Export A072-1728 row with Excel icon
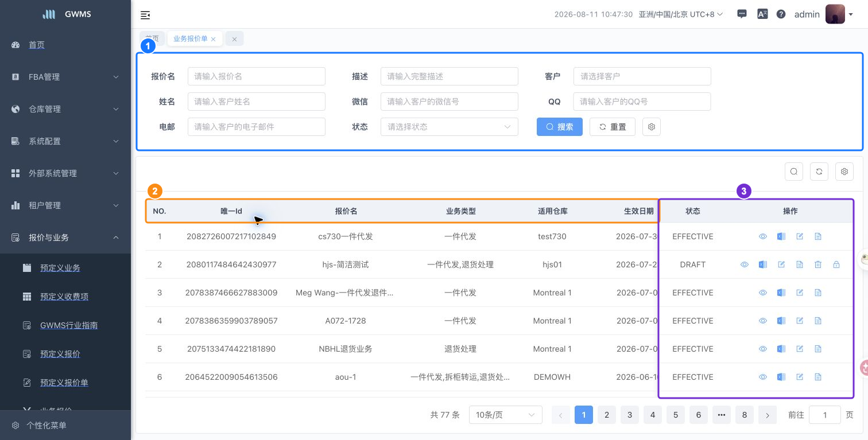This screenshot has height=440, width=868. pos(781,321)
